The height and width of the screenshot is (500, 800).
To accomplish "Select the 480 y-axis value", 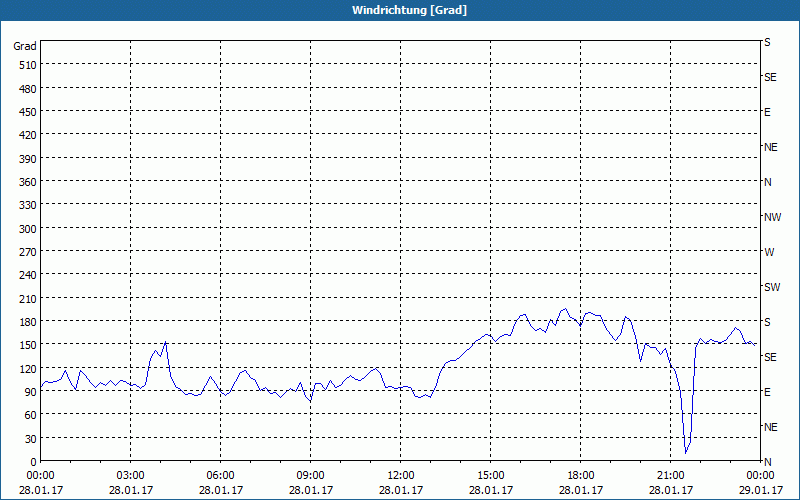I will [x=28, y=89].
